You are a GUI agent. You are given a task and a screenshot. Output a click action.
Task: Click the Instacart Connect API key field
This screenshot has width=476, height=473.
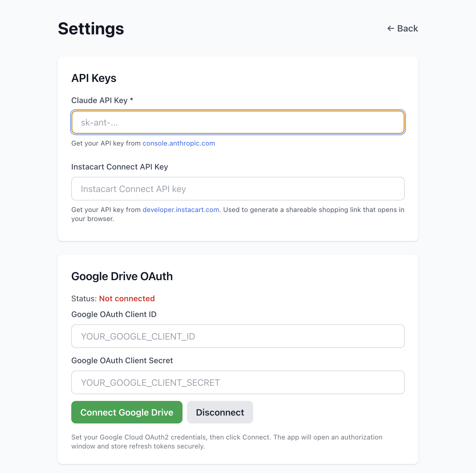238,189
